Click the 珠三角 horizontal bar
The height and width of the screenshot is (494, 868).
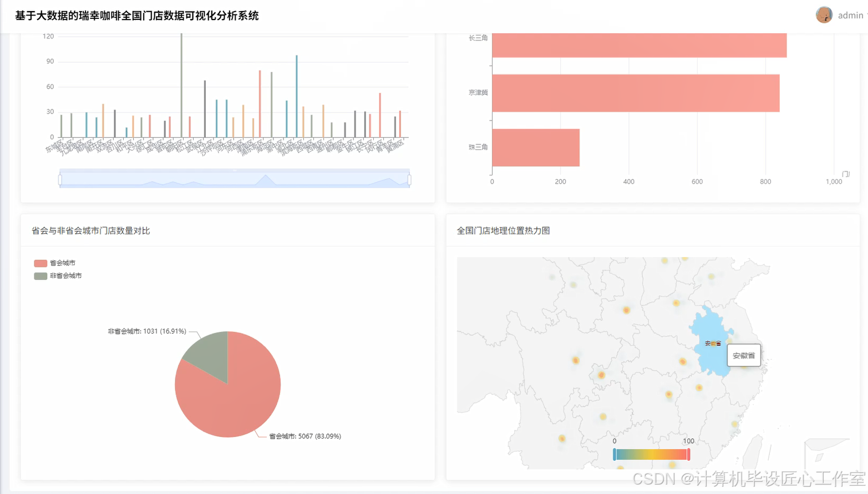click(x=536, y=148)
